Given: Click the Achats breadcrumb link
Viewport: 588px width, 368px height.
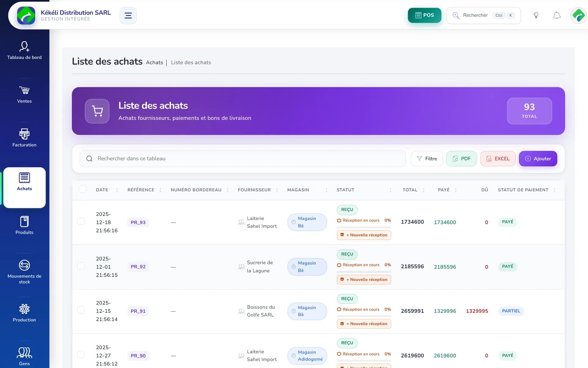Looking at the screenshot, I should pyautogui.click(x=154, y=63).
